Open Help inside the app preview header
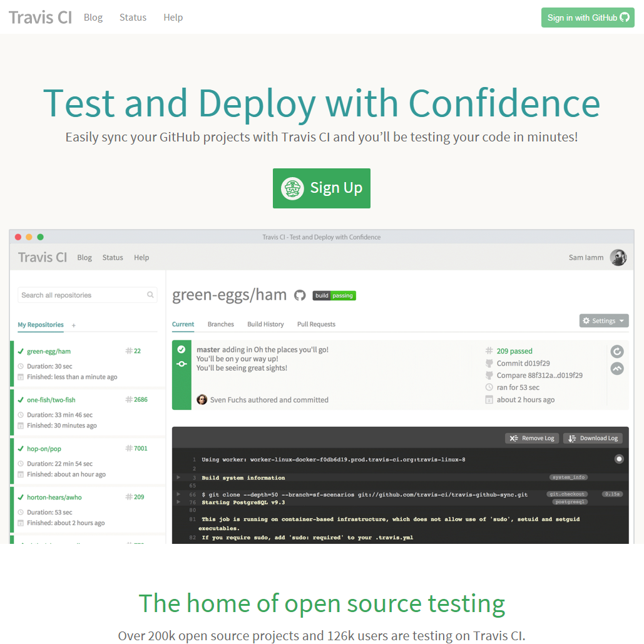This screenshot has height=644, width=644. [141, 257]
